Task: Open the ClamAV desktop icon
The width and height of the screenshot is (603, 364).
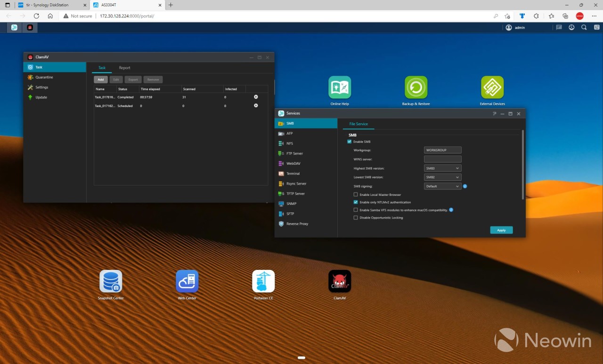Action: [x=340, y=281]
